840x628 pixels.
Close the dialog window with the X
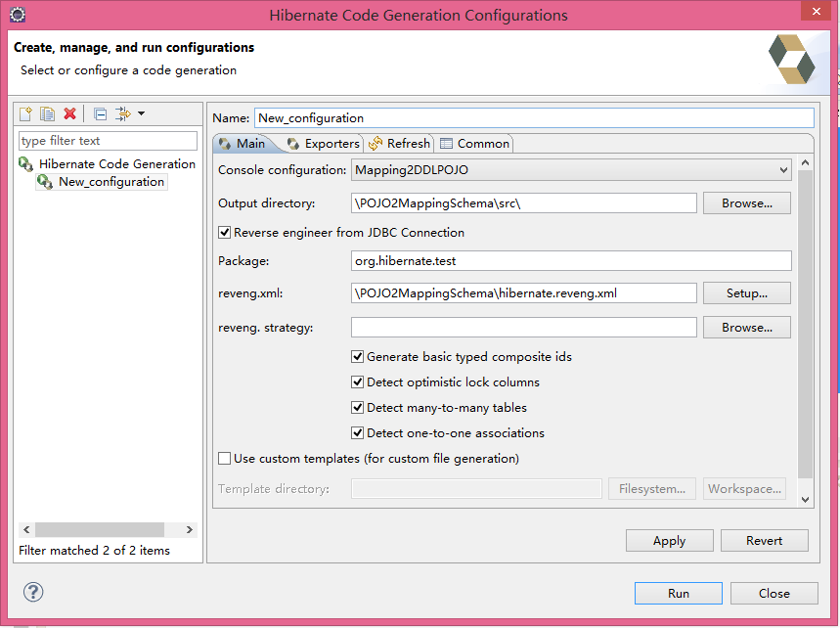tap(817, 12)
